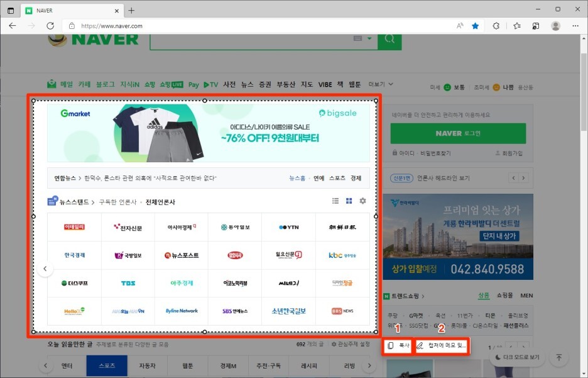
Task: Reload the page with the refresh icon
Action: click(50, 26)
